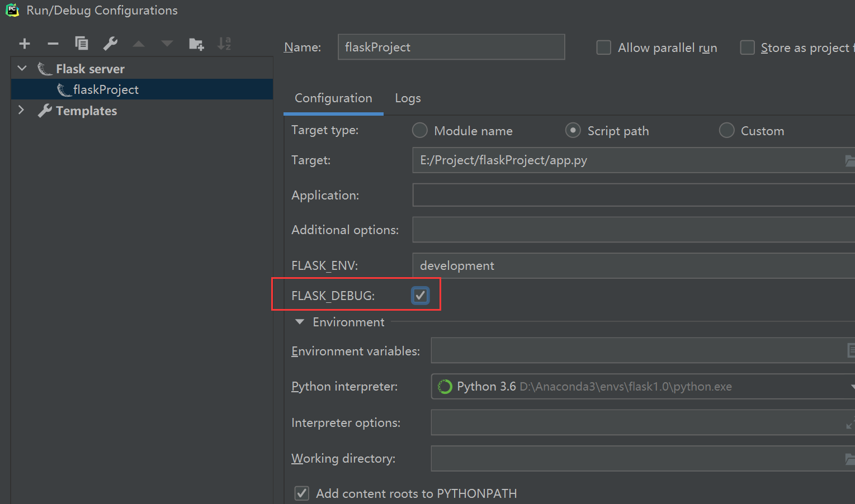Click the Environment variables edit icon
855x504 pixels.
coord(851,351)
